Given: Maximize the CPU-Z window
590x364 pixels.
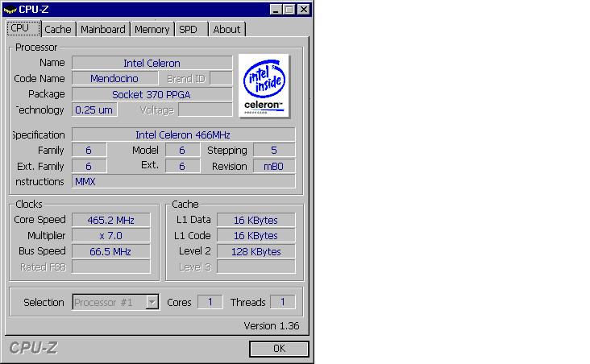Looking at the screenshot, I should [x=289, y=10].
